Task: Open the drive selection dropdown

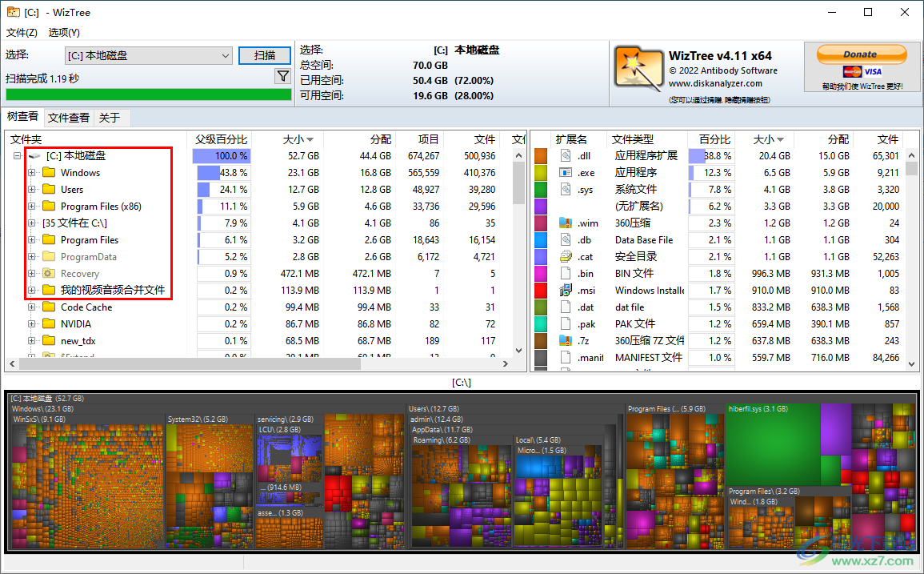Action: tap(149, 55)
